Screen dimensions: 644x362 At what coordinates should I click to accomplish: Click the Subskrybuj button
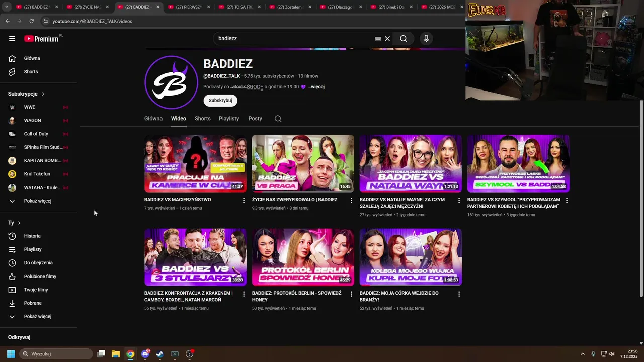(x=220, y=101)
